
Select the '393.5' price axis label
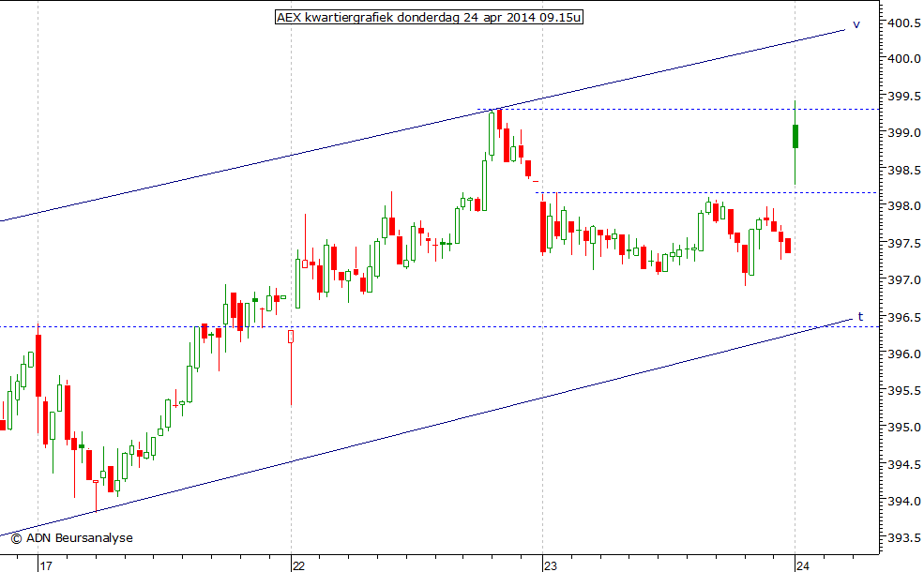coord(904,538)
